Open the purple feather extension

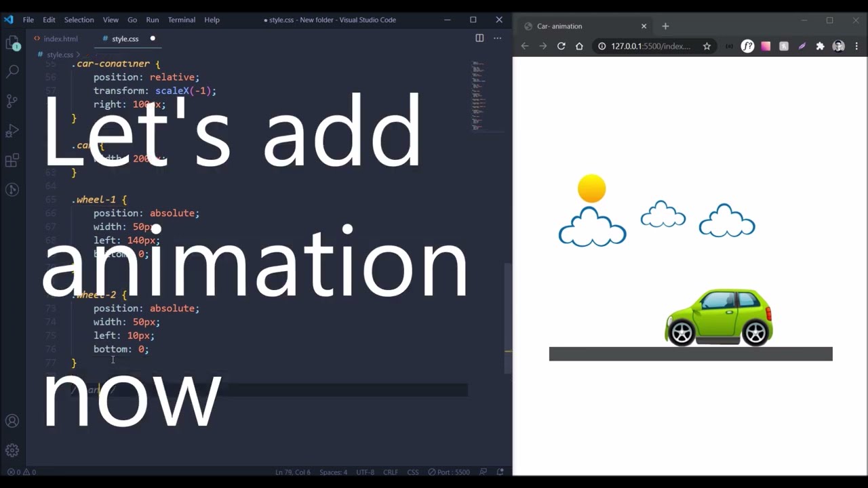pyautogui.click(x=802, y=46)
